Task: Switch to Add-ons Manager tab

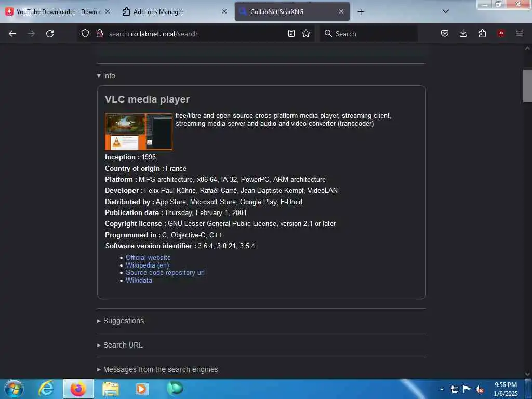Action: (175, 12)
